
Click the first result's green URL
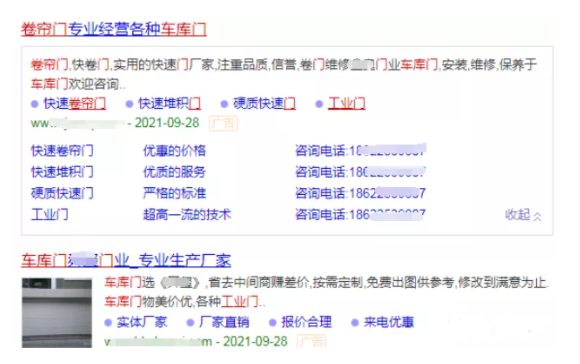tap(77, 123)
